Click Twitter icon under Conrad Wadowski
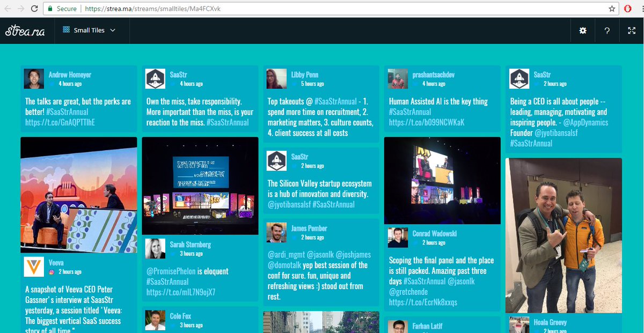644x333 pixels. [416, 243]
